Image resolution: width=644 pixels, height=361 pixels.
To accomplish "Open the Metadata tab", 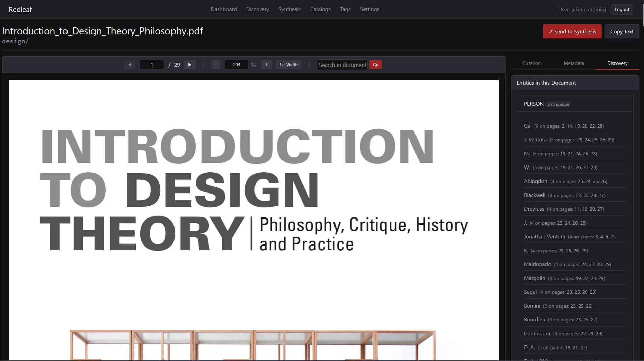I will (x=573, y=63).
